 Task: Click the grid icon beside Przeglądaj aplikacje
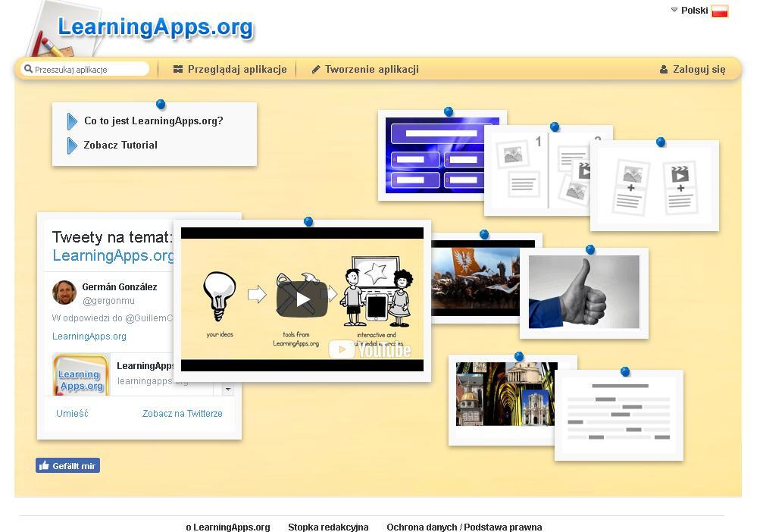[177, 69]
